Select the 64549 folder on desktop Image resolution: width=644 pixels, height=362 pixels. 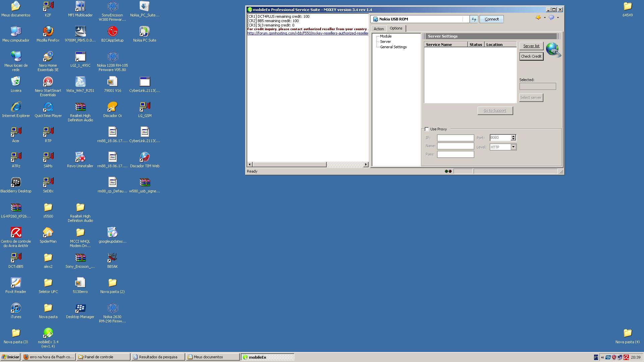tap(628, 9)
